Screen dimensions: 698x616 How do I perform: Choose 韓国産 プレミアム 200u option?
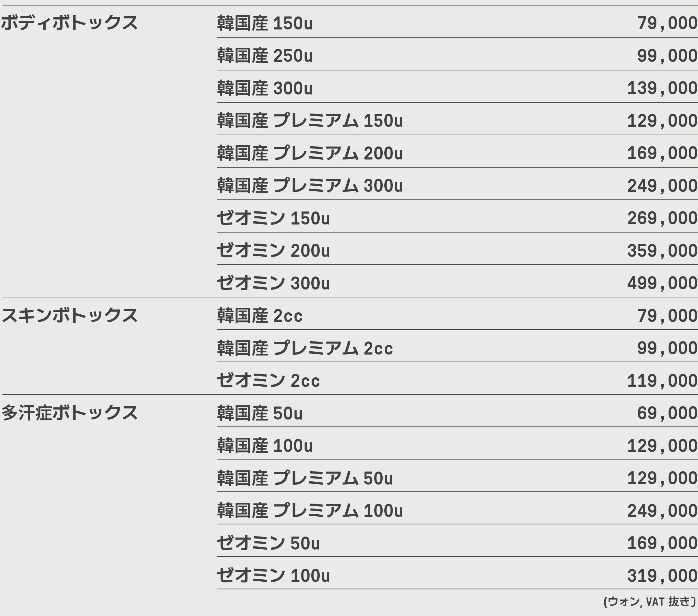[310, 153]
